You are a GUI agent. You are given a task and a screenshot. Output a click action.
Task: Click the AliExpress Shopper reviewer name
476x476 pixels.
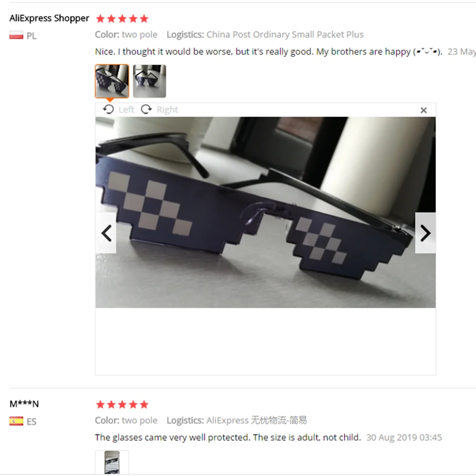(49, 18)
